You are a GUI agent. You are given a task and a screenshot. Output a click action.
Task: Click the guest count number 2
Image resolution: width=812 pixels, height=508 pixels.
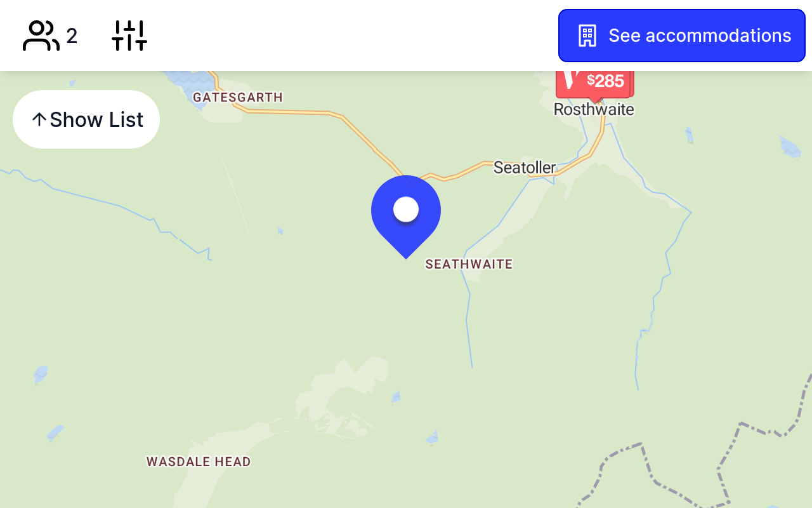click(72, 36)
